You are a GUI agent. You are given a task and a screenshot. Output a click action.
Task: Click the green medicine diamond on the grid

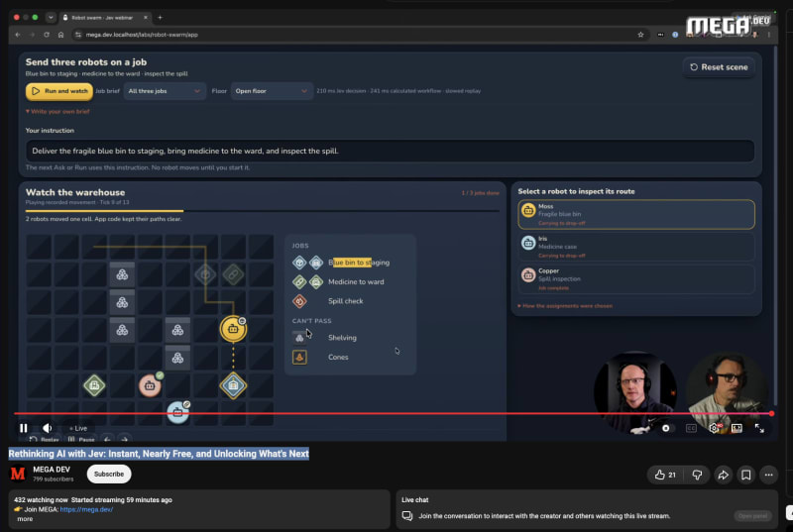pyautogui.click(x=94, y=385)
